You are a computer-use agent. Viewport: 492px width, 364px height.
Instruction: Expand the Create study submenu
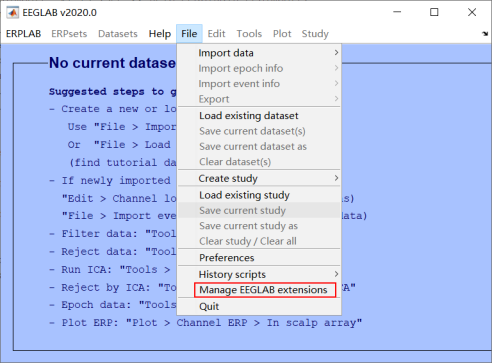point(259,178)
